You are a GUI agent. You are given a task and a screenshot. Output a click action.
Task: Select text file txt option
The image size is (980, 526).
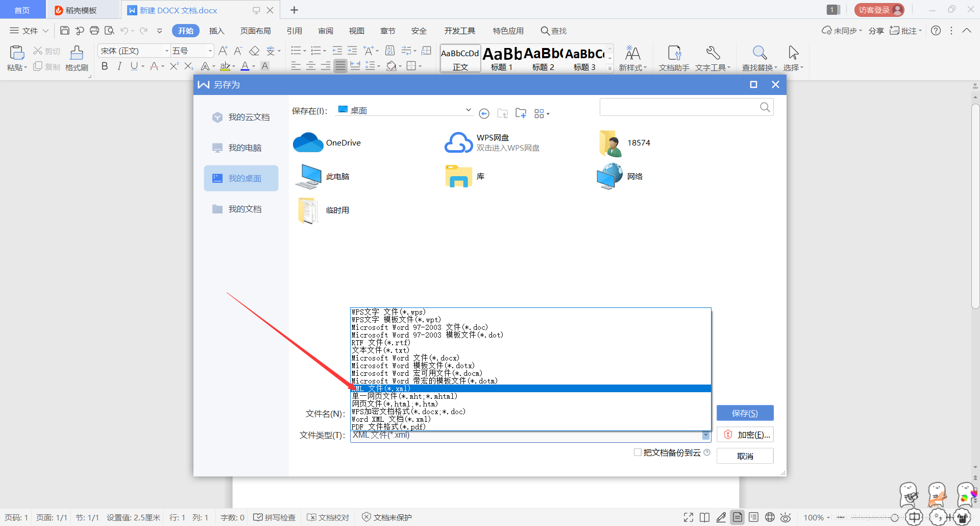(530, 350)
